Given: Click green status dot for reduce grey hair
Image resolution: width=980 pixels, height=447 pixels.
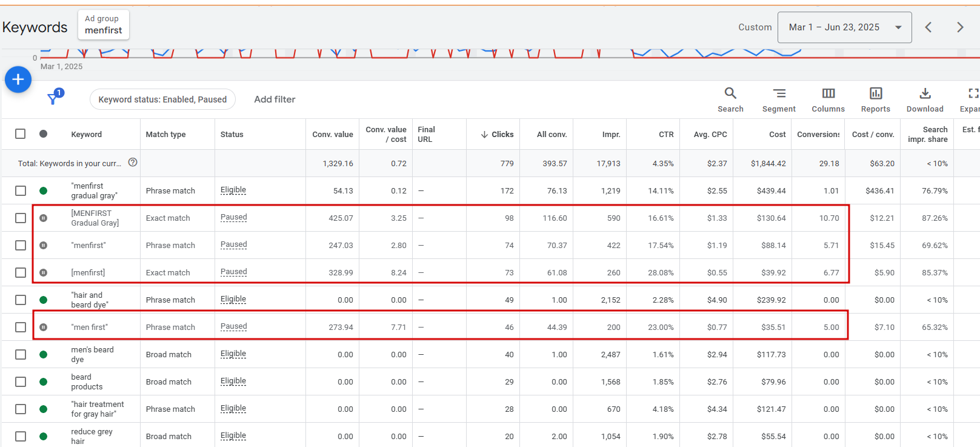Looking at the screenshot, I should 43,436.
